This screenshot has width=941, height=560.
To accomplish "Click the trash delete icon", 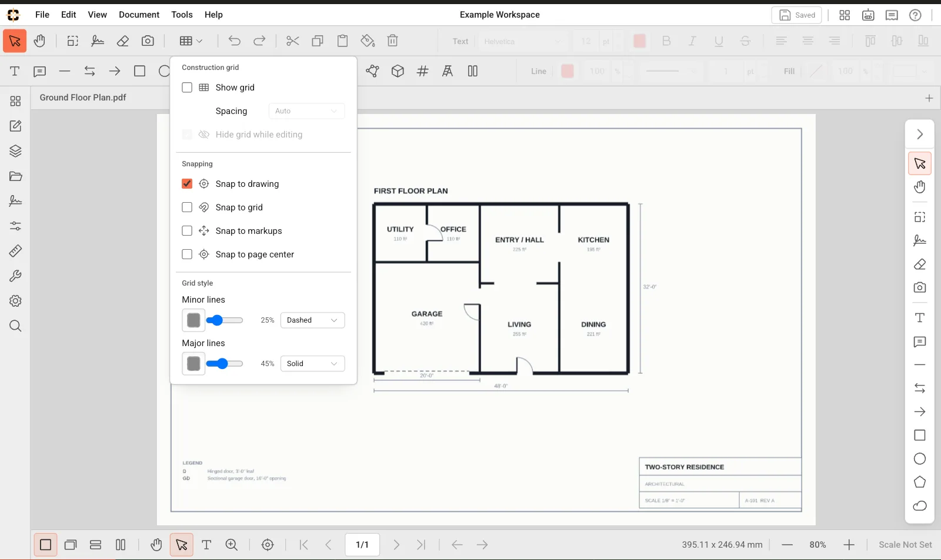I will click(393, 41).
